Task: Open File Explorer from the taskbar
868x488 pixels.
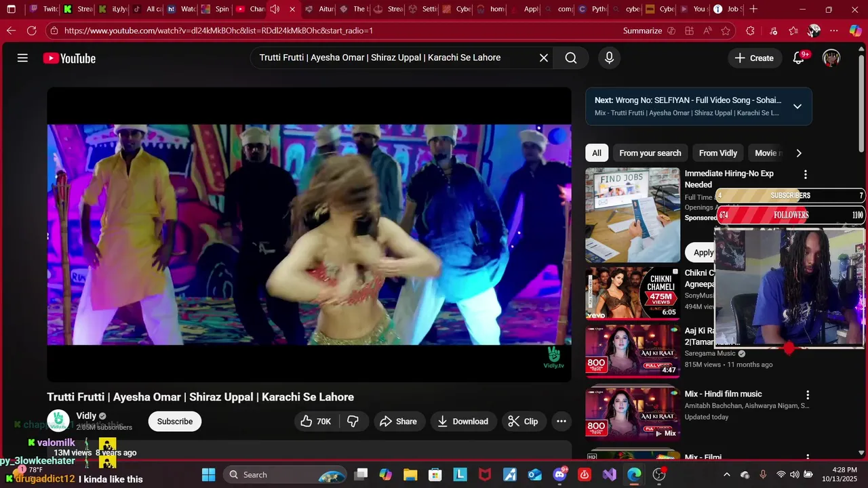Action: click(410, 474)
